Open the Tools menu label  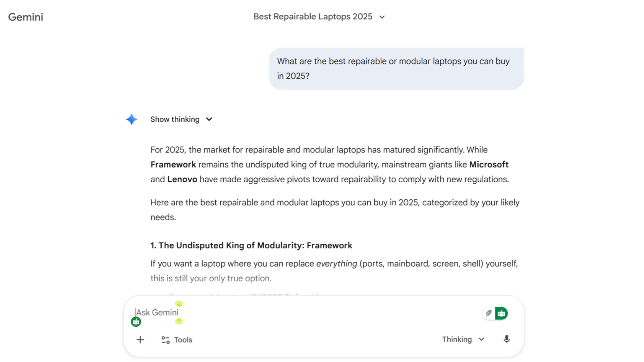tap(183, 340)
